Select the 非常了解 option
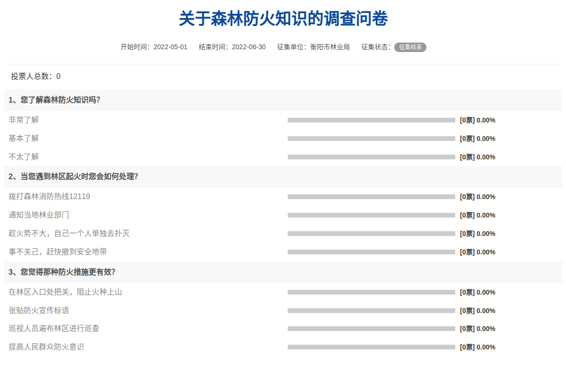 (24, 120)
